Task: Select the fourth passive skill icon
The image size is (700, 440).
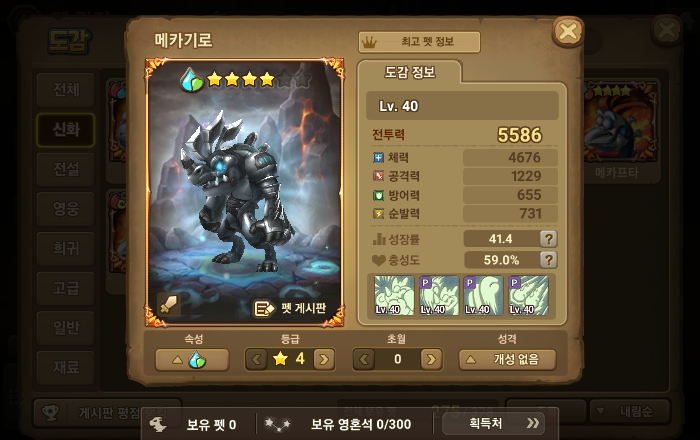Action: tap(528, 295)
